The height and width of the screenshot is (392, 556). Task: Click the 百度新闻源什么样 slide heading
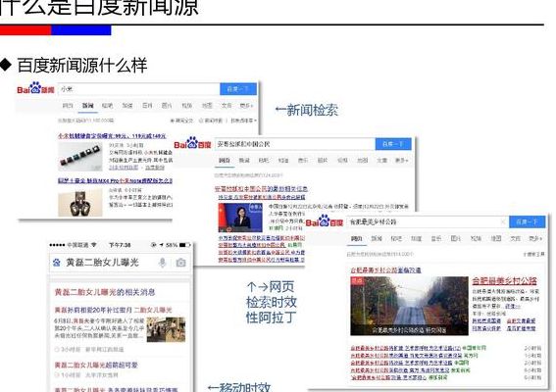click(x=82, y=66)
